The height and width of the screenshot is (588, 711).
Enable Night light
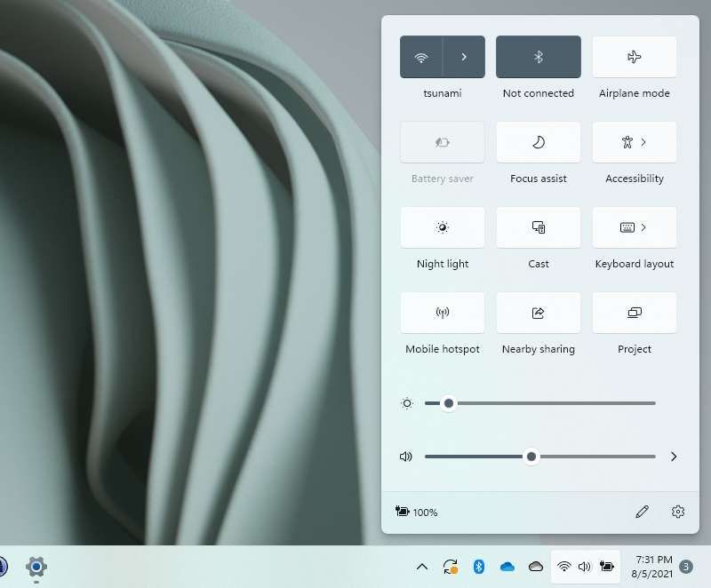point(442,227)
